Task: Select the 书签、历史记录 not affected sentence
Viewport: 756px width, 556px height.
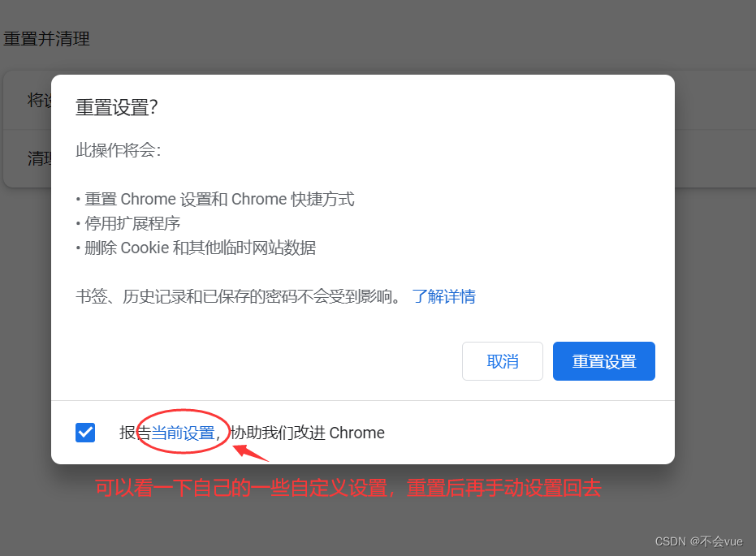Action: [x=239, y=296]
